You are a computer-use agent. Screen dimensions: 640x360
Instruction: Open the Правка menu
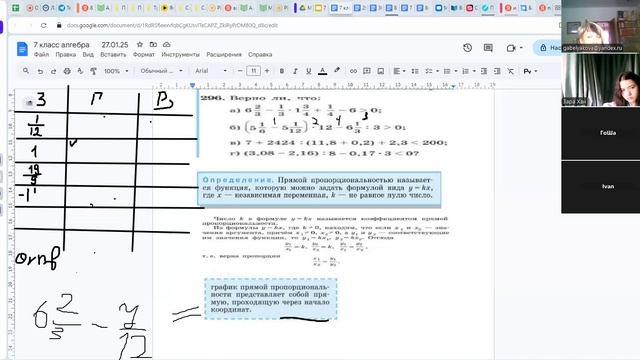66,54
